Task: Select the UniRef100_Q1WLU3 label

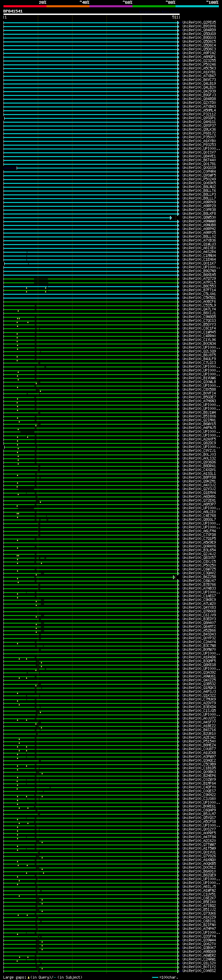Action: pyautogui.click(x=199, y=244)
